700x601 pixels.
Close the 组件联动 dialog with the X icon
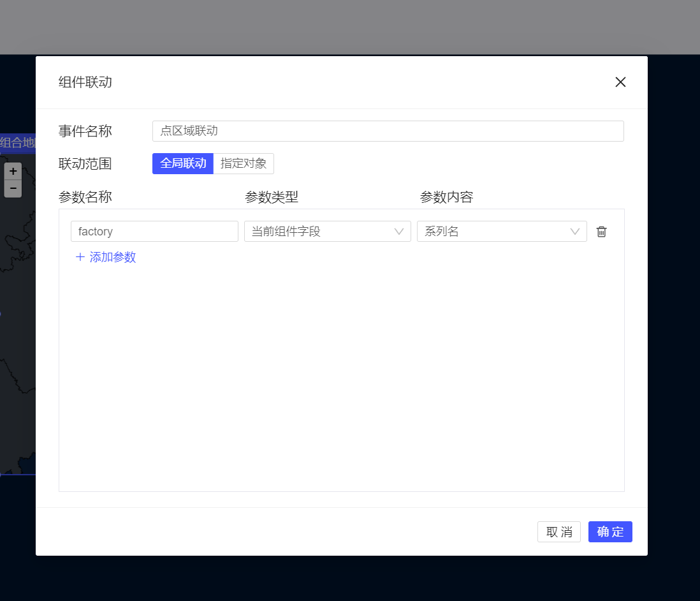pyautogui.click(x=620, y=82)
